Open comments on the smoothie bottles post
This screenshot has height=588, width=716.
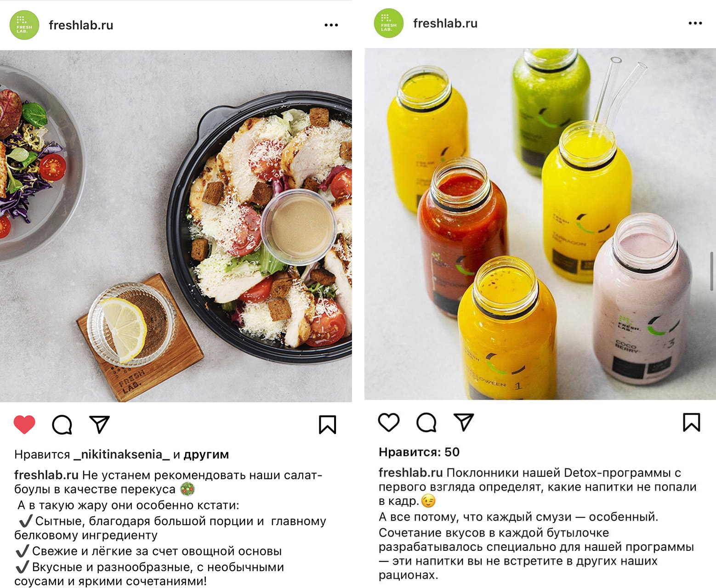(x=426, y=422)
